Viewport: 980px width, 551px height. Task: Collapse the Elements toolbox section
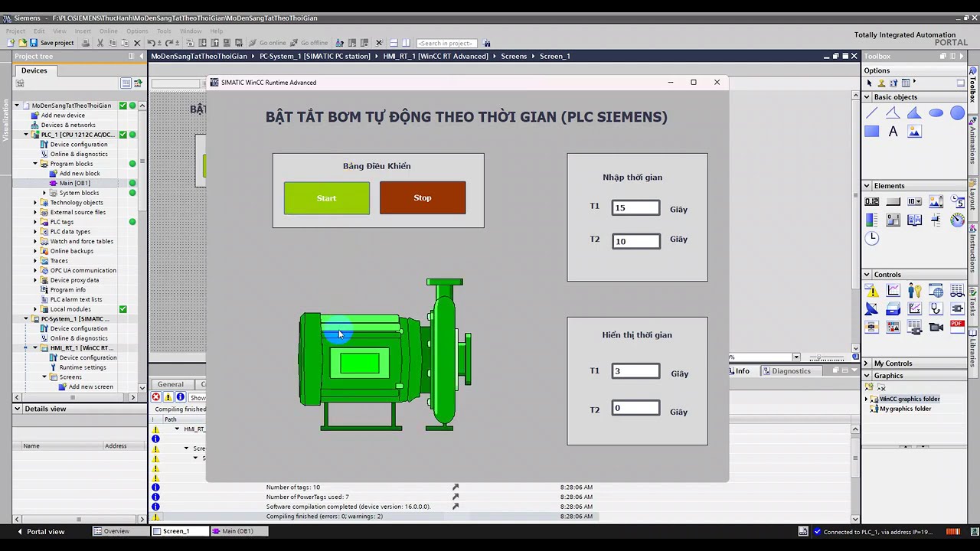coord(867,186)
